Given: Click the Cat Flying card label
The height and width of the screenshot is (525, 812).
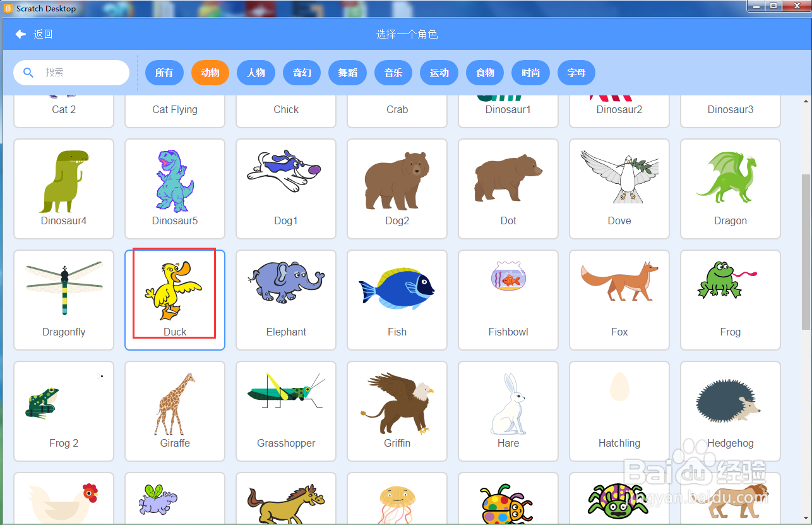Looking at the screenshot, I should pyautogui.click(x=175, y=109).
